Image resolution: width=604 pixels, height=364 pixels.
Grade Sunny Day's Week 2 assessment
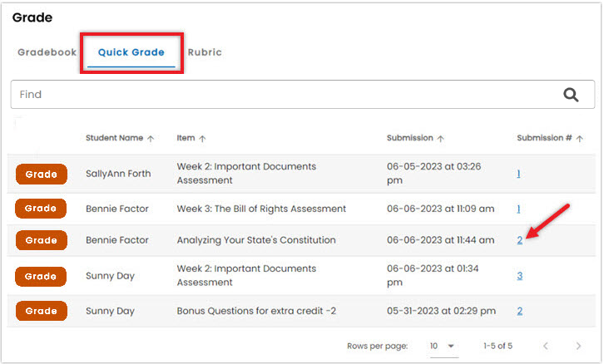coord(41,276)
